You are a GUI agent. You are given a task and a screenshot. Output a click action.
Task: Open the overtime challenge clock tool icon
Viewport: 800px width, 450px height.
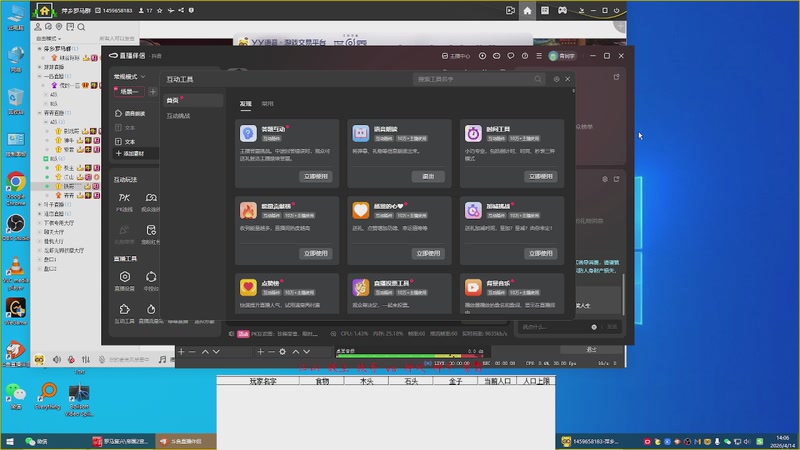473,210
